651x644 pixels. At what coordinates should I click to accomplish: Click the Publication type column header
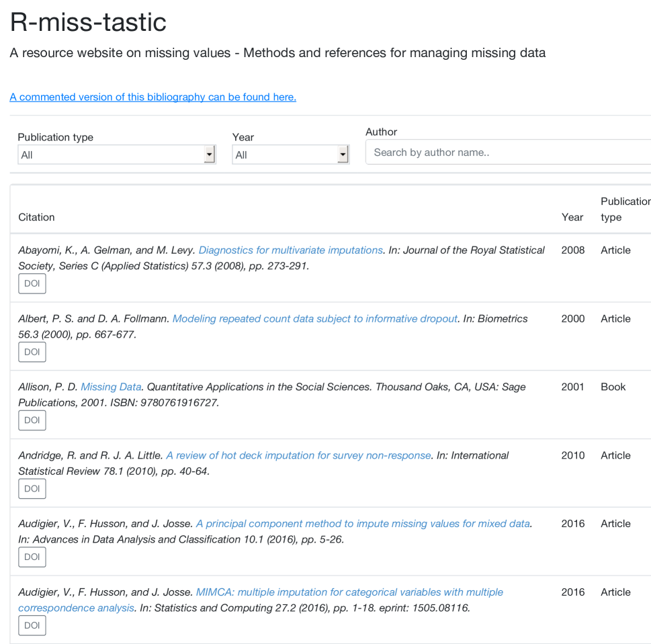(x=623, y=209)
